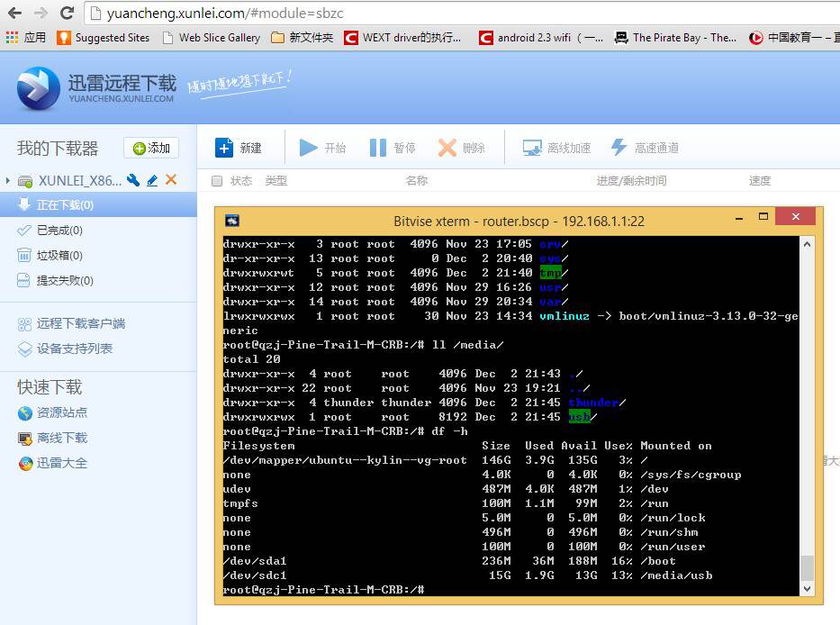Click the 暂停 pause toolbar button
The height and width of the screenshot is (625, 840).
393,148
